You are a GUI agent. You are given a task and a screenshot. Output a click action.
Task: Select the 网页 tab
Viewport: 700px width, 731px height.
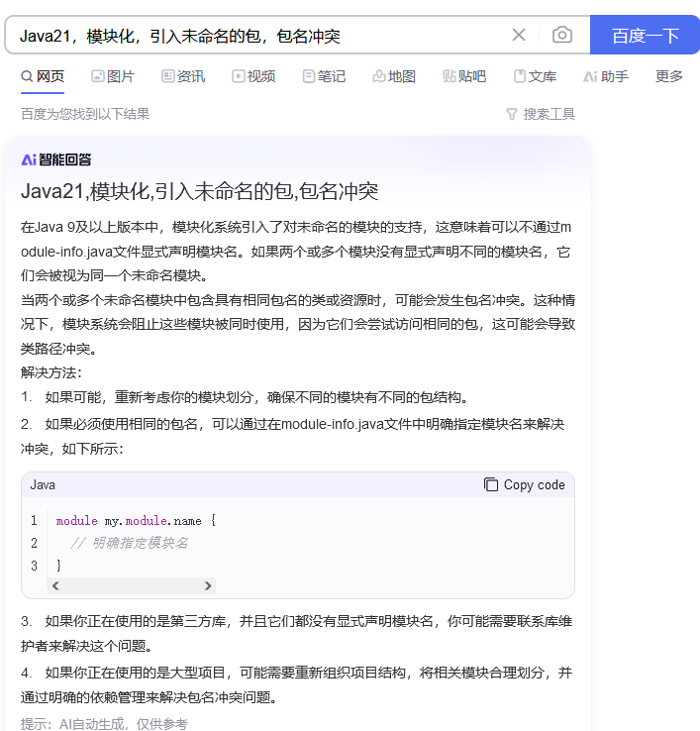coord(43,76)
